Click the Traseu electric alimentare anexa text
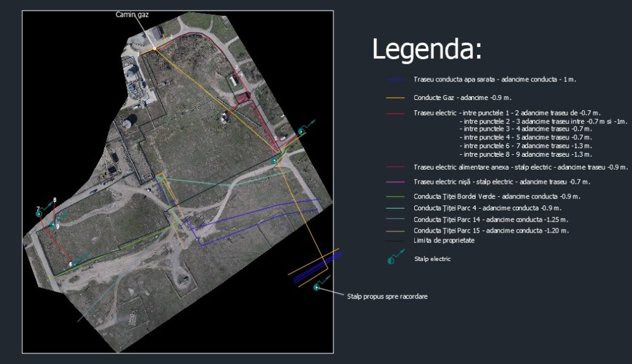 click(520, 167)
